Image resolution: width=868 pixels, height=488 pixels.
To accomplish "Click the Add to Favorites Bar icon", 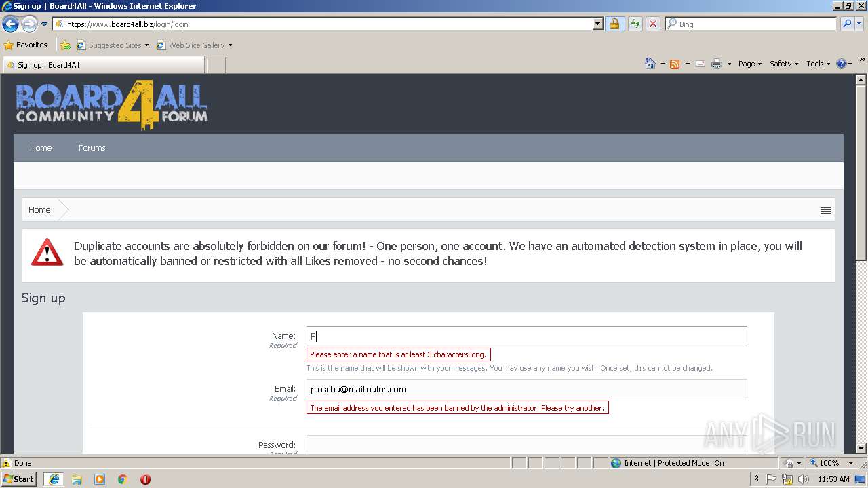I will (65, 45).
